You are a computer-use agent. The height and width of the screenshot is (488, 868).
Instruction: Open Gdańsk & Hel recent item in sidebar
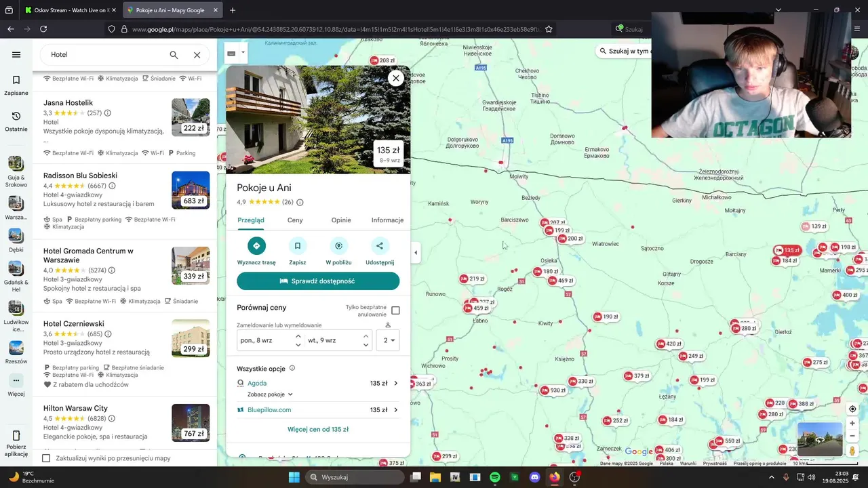(16, 275)
